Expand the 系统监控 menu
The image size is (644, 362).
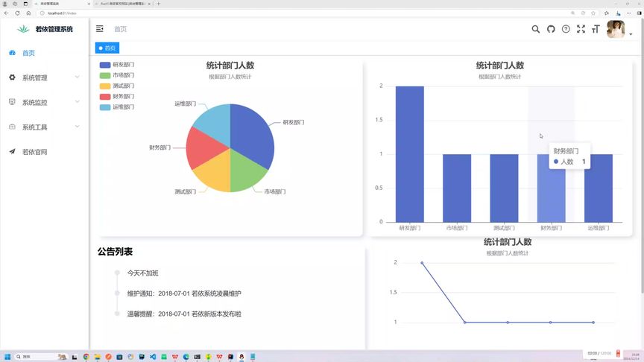pos(45,102)
